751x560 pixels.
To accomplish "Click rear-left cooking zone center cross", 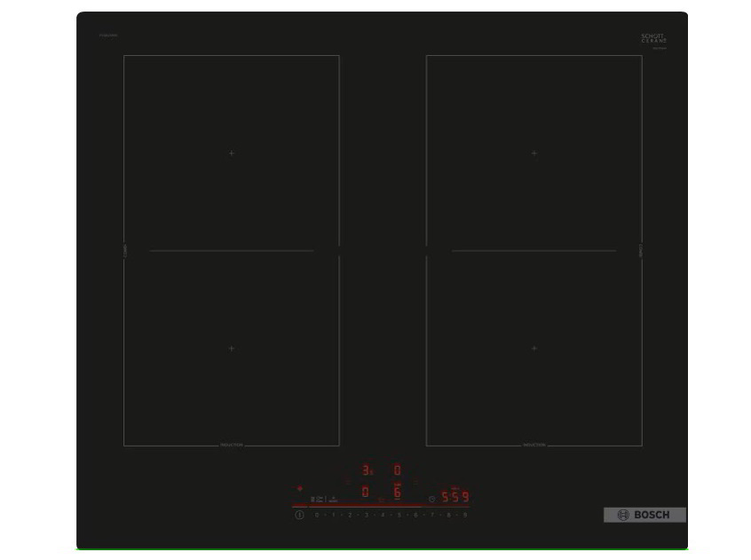I will 232,154.
